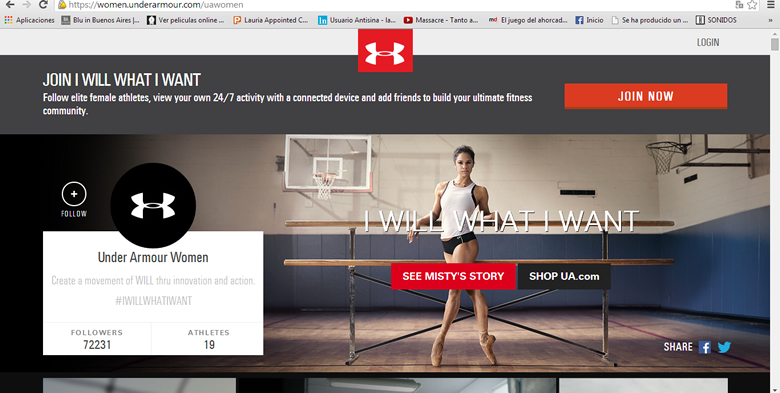Open the Under Armour Women circular profile logo
The width and height of the screenshot is (780, 393).
tap(153, 205)
